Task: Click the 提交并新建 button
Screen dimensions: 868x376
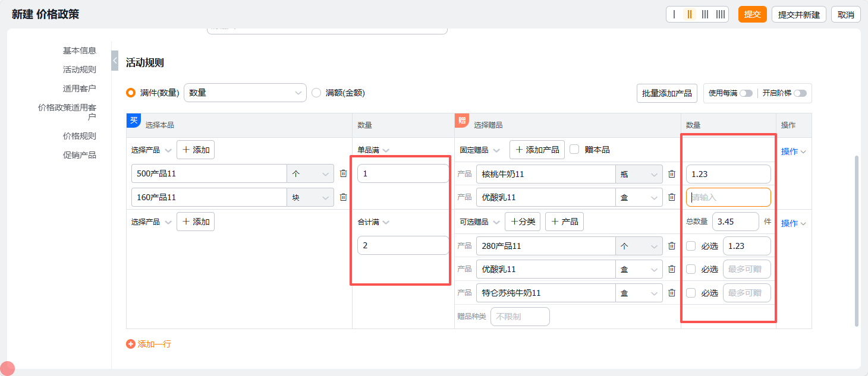Action: [798, 14]
